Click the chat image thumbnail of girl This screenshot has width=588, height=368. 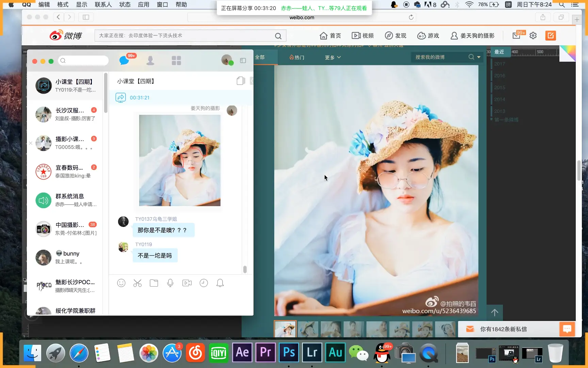[180, 160]
